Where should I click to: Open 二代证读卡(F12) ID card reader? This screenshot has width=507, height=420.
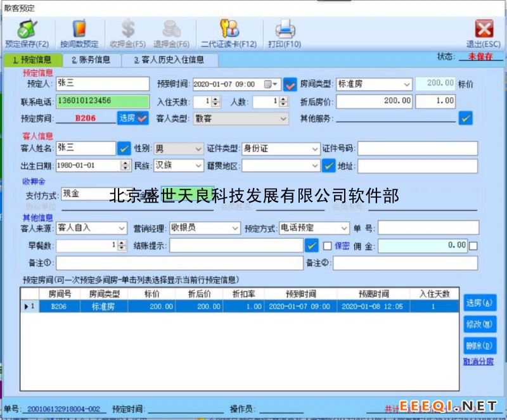[228, 30]
